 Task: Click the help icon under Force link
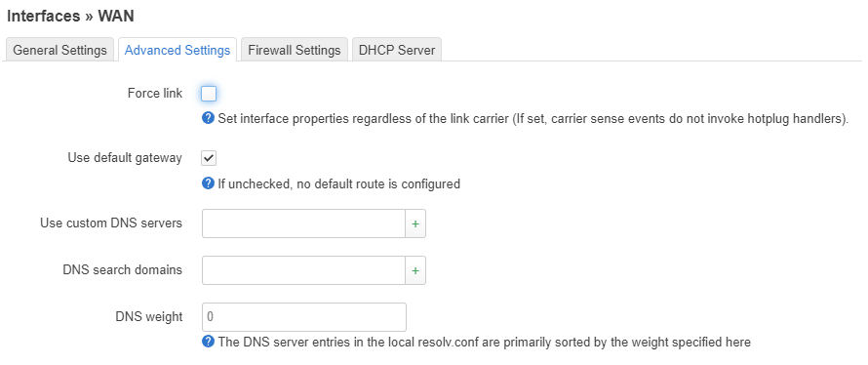point(208,118)
